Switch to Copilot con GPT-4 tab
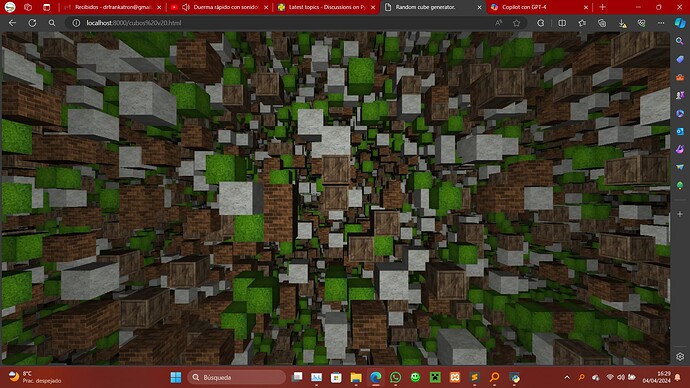The height and width of the screenshot is (388, 690). click(540, 7)
